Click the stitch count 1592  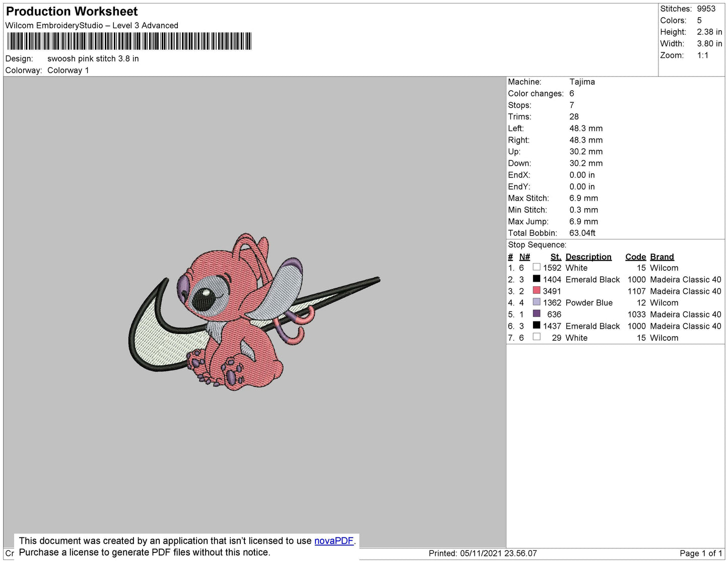point(552,268)
